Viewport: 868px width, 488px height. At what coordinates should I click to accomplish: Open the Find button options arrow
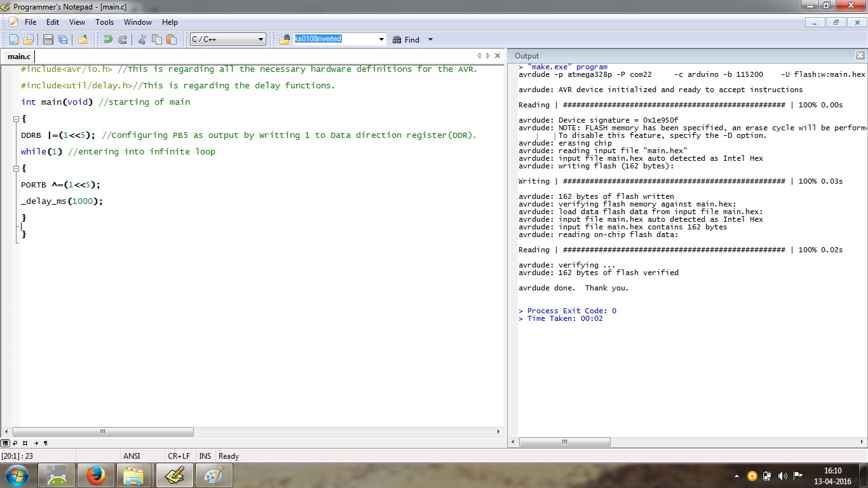point(430,39)
